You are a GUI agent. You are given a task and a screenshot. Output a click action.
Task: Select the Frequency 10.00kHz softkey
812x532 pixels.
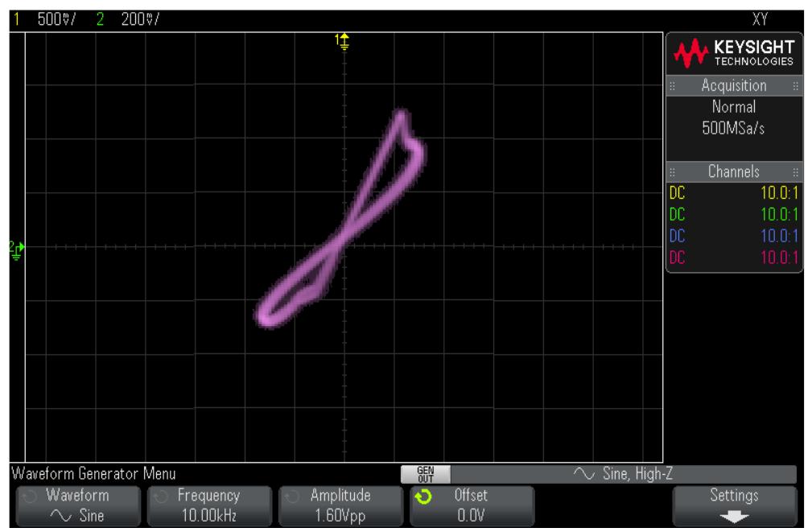[x=209, y=505]
